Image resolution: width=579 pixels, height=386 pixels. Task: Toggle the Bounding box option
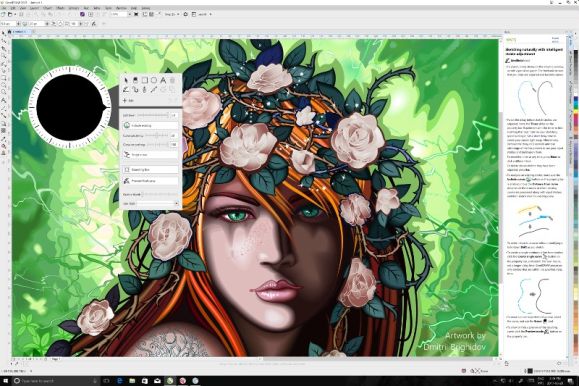tap(150, 170)
